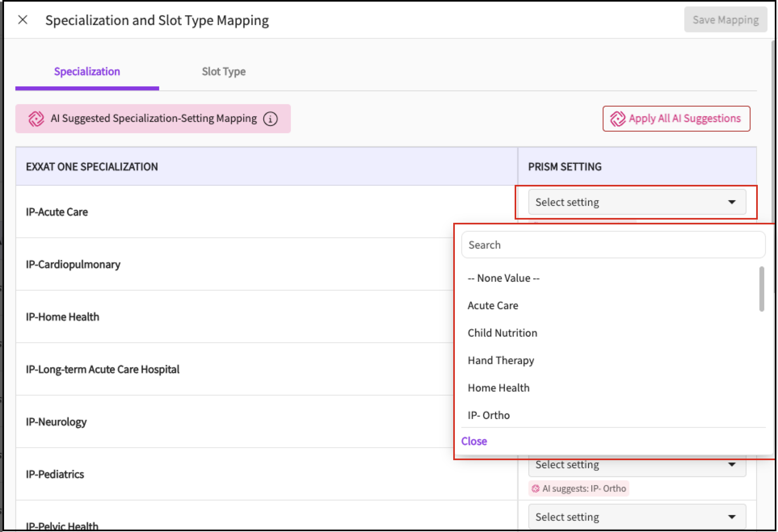Choose Hand Therapy in the list
This screenshot has width=778, height=532.
pos(500,360)
